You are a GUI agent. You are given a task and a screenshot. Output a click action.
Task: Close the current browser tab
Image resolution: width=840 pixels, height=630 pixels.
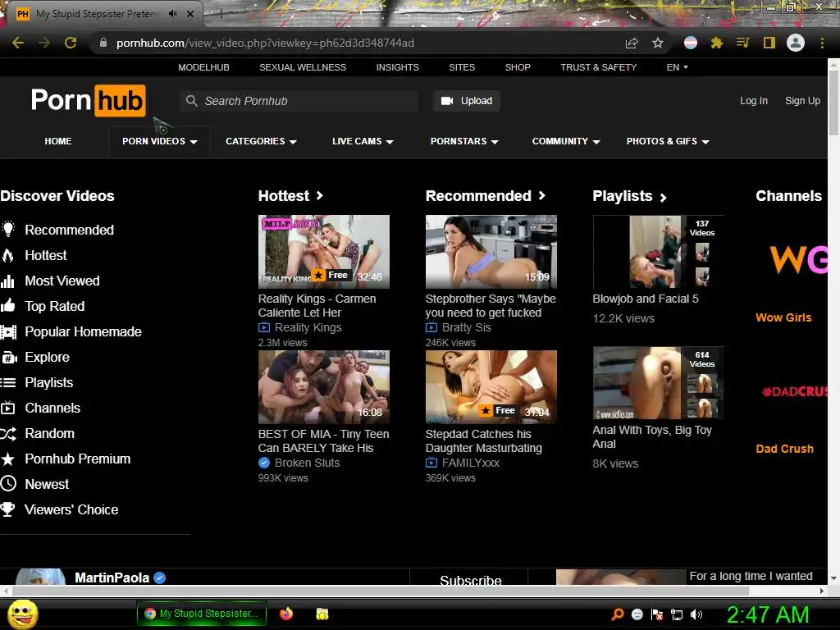click(x=190, y=14)
